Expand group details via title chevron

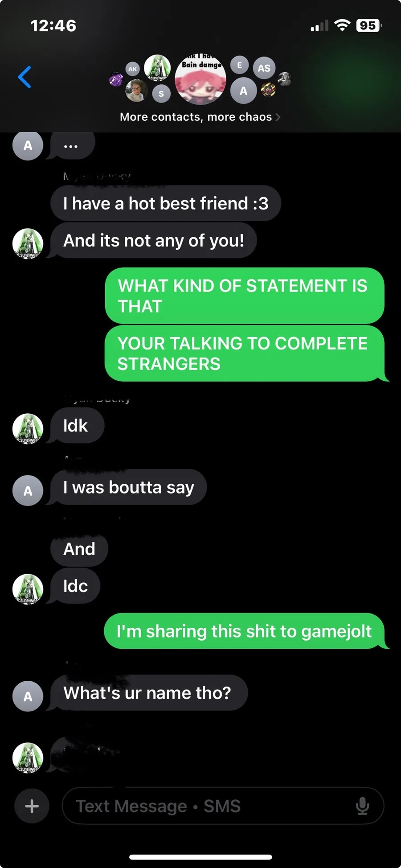(278, 117)
